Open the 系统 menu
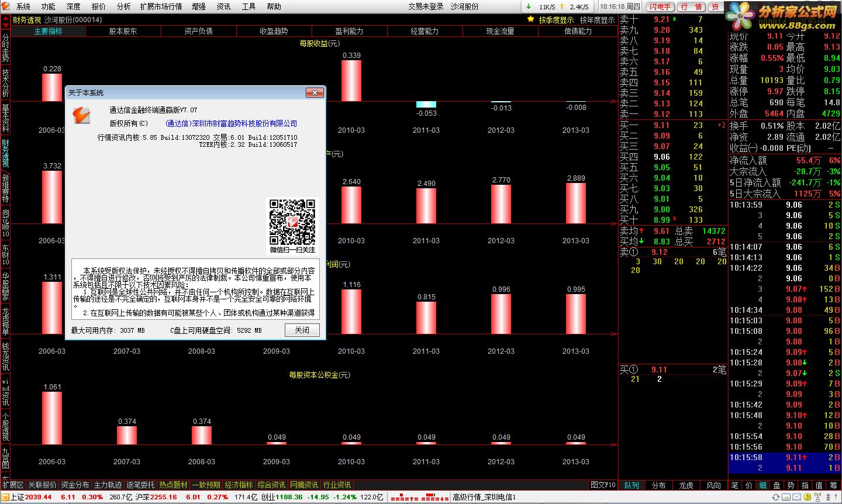Viewport: 842px width, 504px height. (23, 6)
